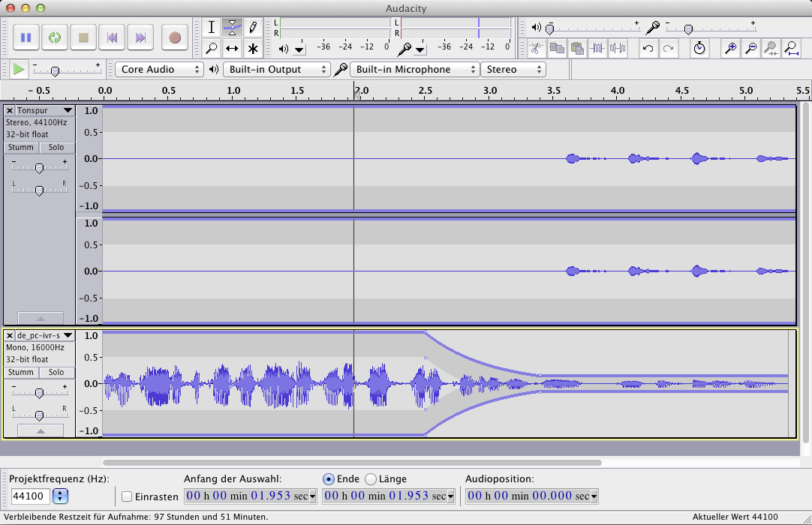Select the Envelope tool
Screen dimensions: 812x525
click(x=232, y=28)
